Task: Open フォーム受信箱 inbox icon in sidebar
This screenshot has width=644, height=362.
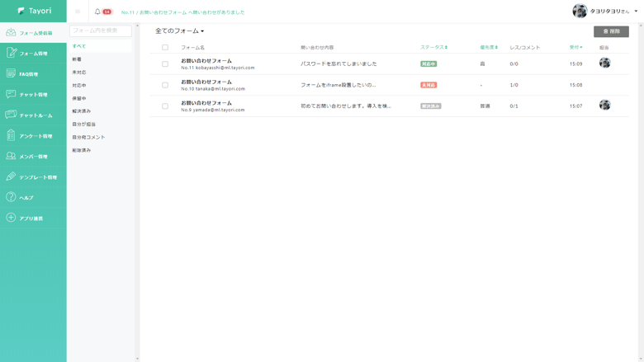Action: point(11,33)
